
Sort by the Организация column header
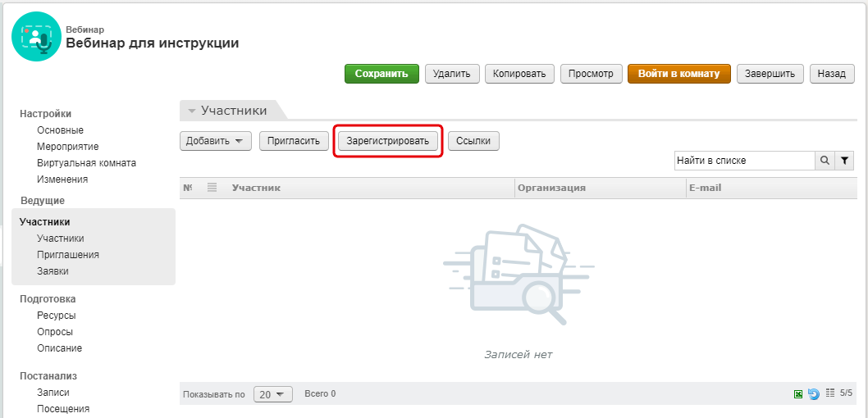tap(551, 188)
